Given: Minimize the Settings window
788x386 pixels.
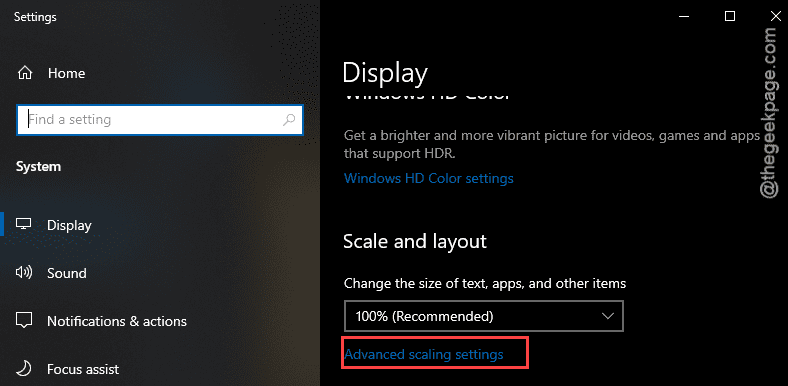Looking at the screenshot, I should coord(683,17).
